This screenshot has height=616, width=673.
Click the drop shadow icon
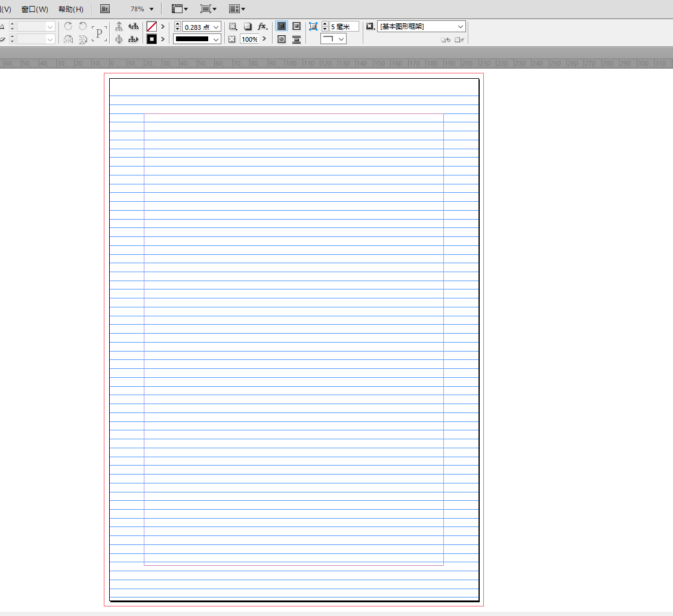[x=248, y=27]
